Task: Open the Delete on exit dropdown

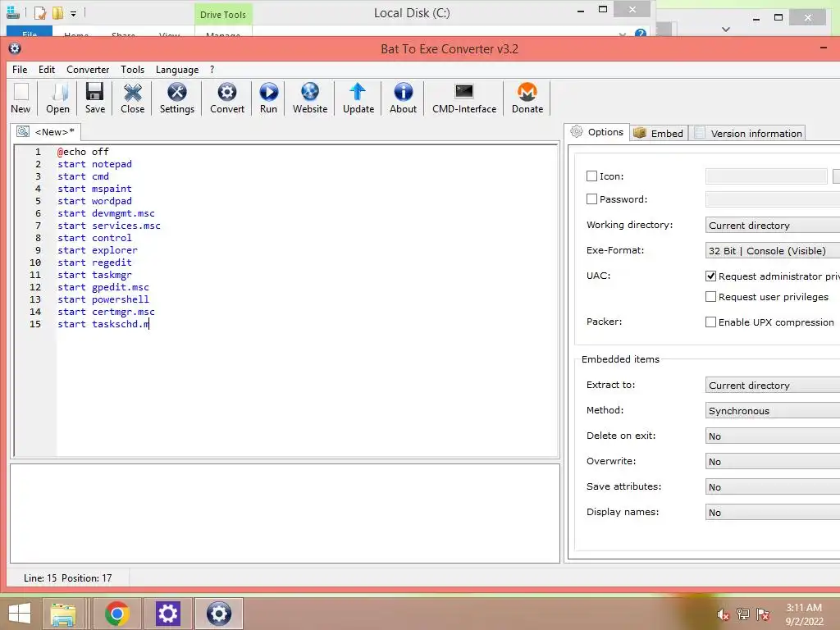Action: click(773, 436)
